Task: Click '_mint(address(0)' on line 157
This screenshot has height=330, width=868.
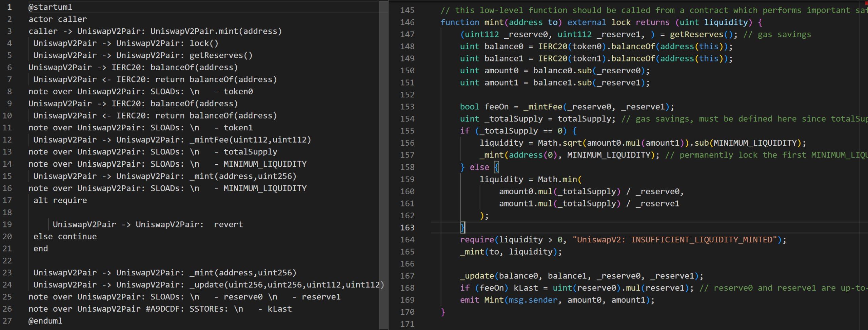Action: point(518,155)
